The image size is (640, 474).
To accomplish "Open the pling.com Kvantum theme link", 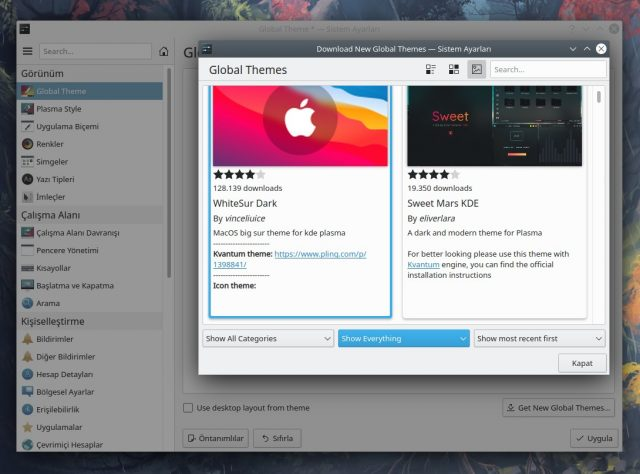I will (320, 254).
